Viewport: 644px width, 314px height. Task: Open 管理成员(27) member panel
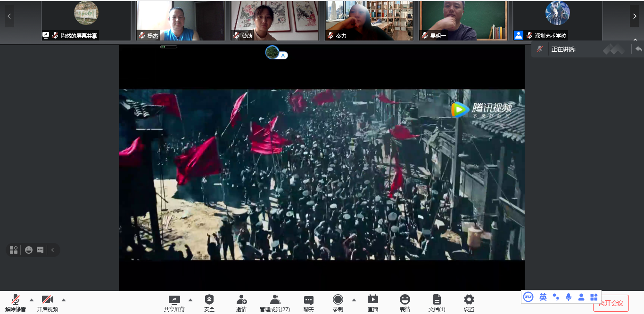275,303
